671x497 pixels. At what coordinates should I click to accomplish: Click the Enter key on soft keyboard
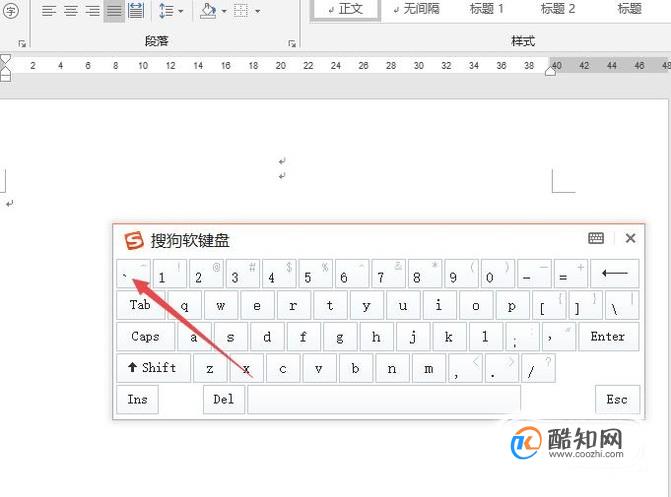(x=609, y=336)
